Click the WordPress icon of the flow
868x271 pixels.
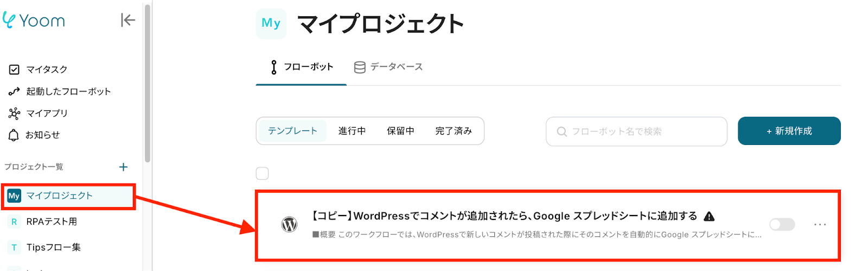point(289,224)
